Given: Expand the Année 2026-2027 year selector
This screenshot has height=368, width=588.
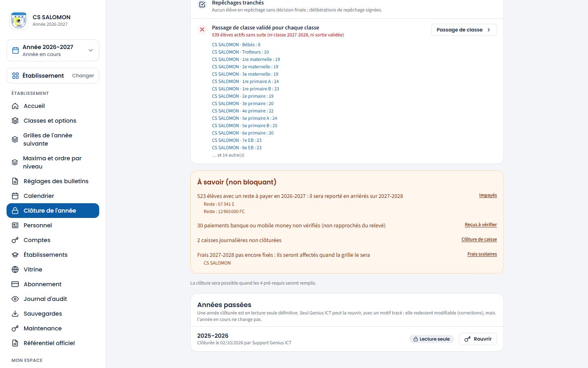Looking at the screenshot, I should pyautogui.click(x=53, y=50).
